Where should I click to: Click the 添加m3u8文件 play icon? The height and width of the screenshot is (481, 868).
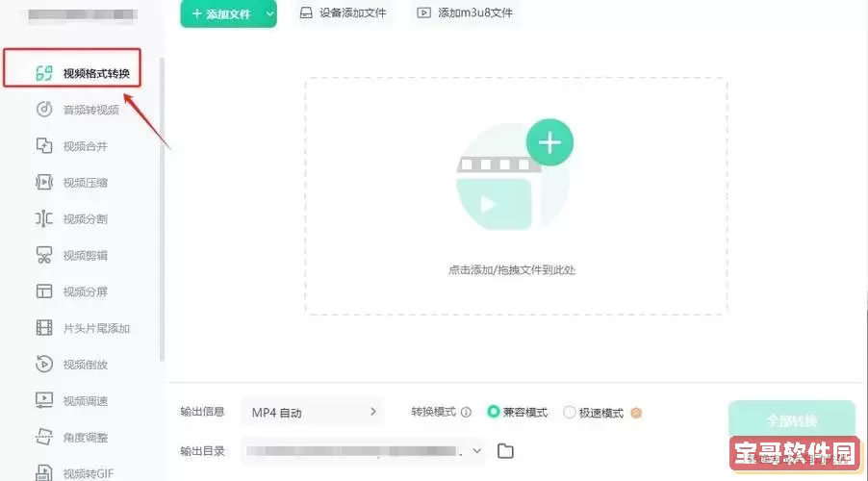coord(424,13)
